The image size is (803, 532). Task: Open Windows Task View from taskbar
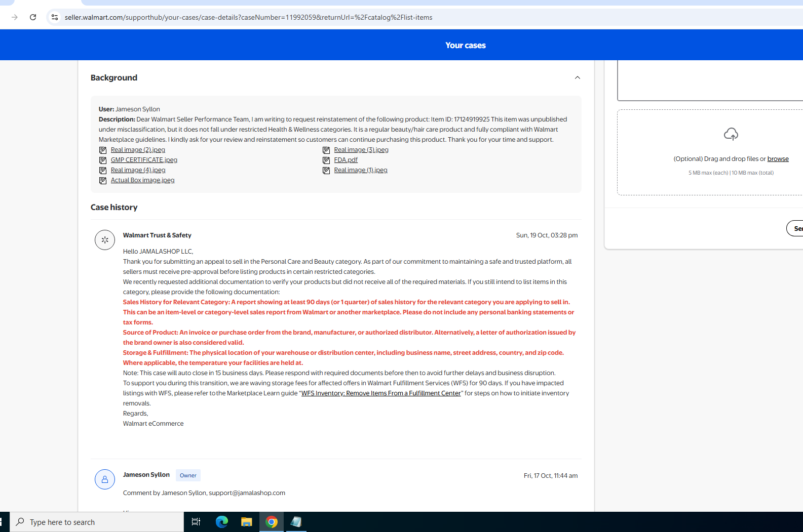(196, 522)
